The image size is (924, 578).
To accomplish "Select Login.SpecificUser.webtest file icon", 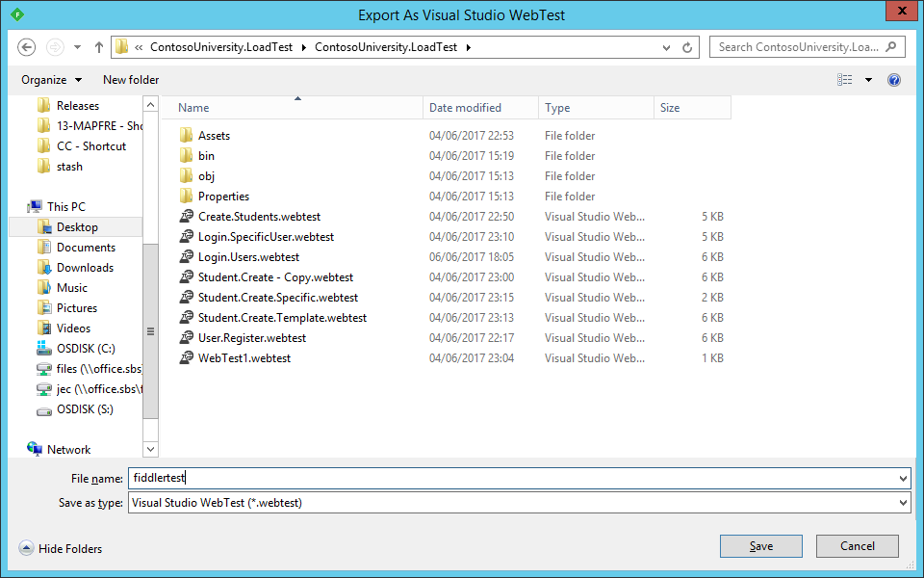I will 186,237.
